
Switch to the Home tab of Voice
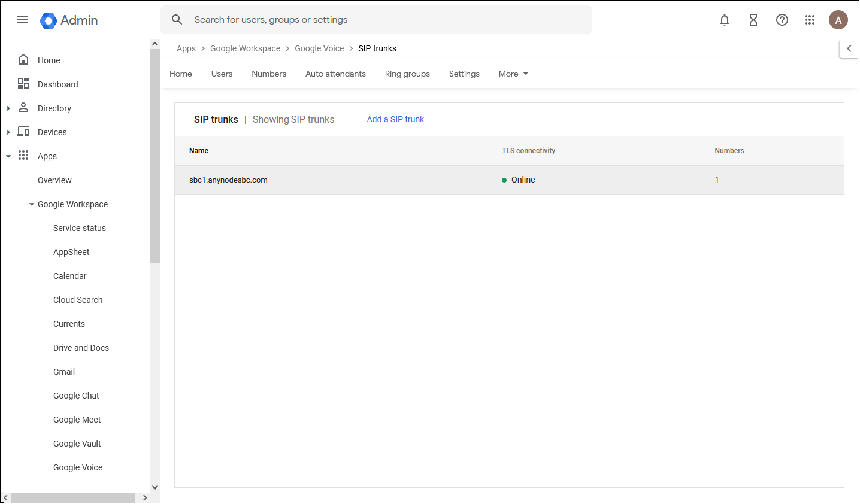coord(181,74)
